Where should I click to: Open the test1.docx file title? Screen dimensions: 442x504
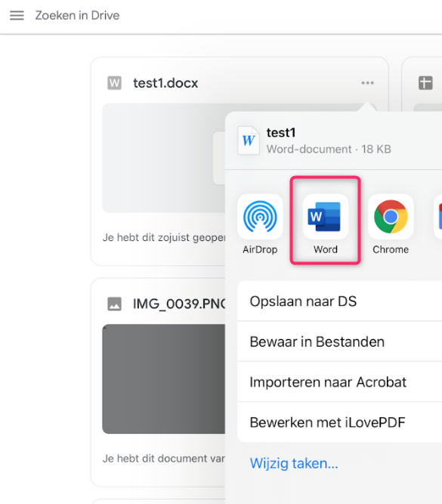[165, 83]
